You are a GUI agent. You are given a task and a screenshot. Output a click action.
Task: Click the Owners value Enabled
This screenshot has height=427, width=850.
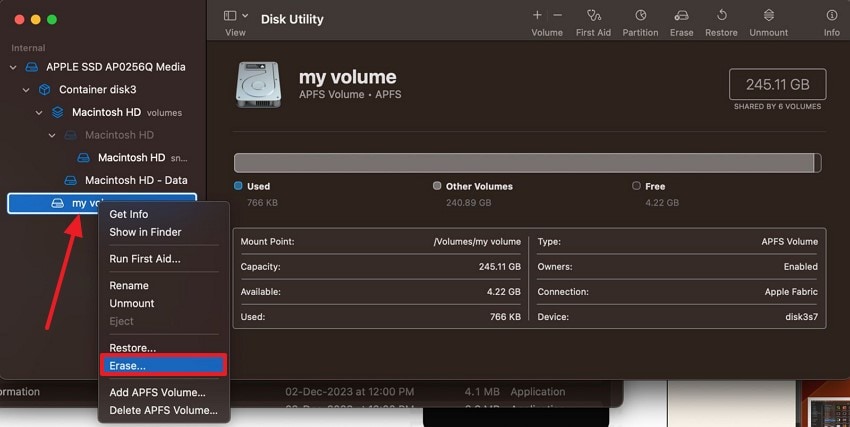(x=800, y=267)
